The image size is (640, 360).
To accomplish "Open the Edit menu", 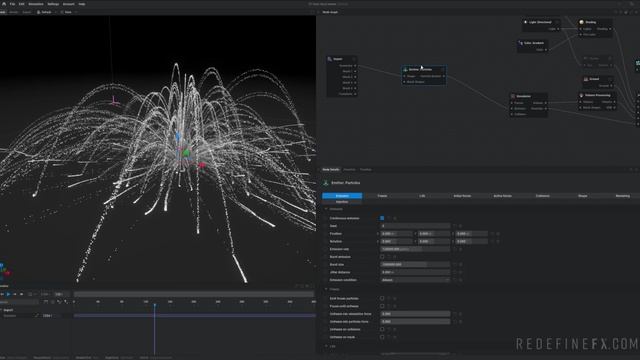I will pos(21,4).
